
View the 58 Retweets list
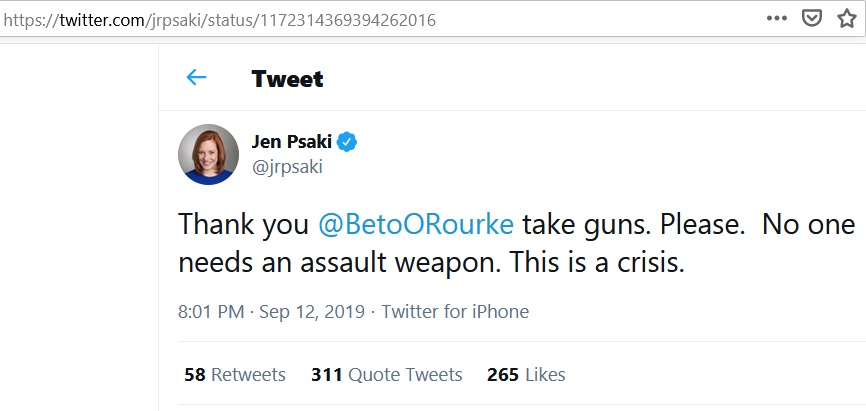(x=235, y=375)
